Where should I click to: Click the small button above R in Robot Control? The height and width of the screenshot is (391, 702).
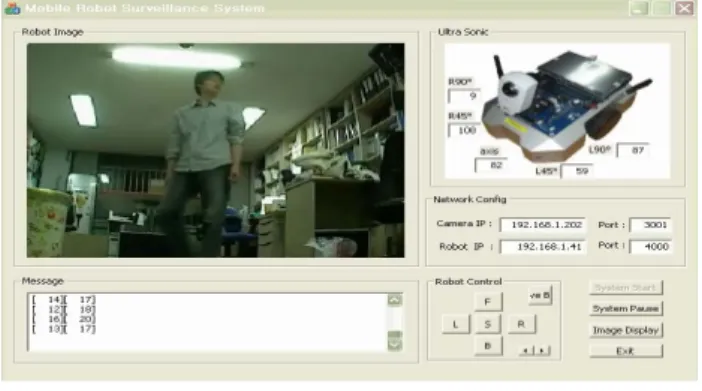(x=540, y=296)
